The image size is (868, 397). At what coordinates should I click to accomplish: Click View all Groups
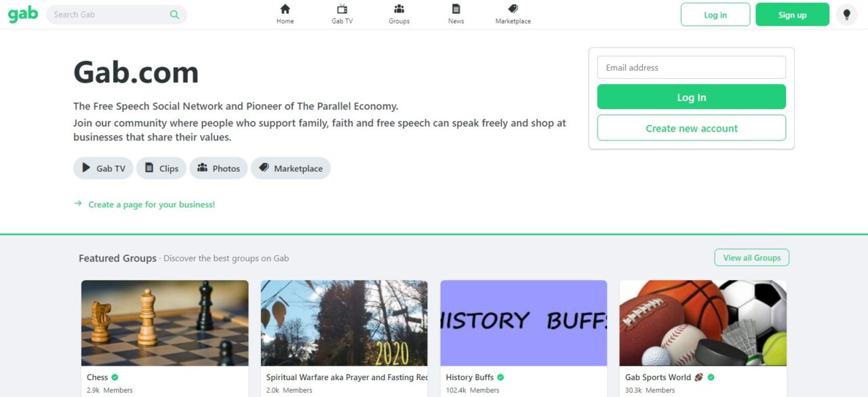coord(751,257)
